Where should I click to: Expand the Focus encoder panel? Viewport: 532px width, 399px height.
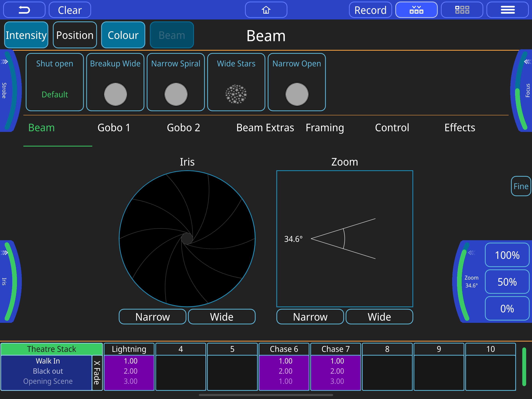528,62
